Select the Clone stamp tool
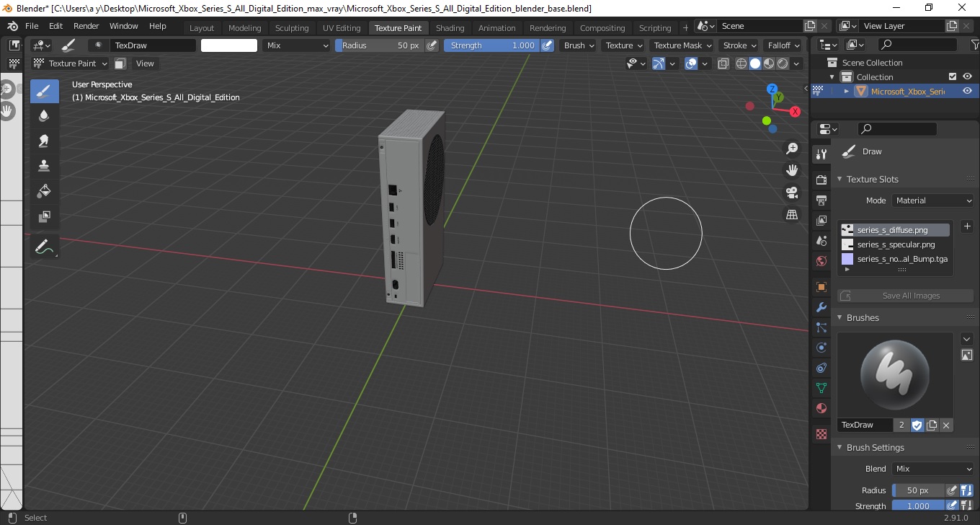 (x=44, y=166)
